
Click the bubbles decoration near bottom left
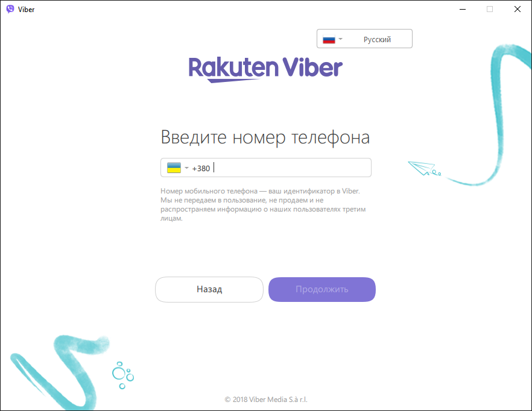coord(123,375)
